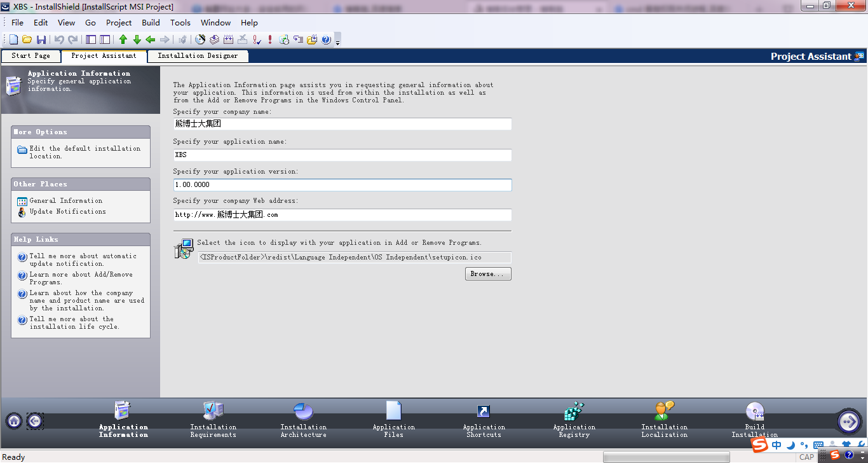Click the company Web address field

tap(342, 215)
